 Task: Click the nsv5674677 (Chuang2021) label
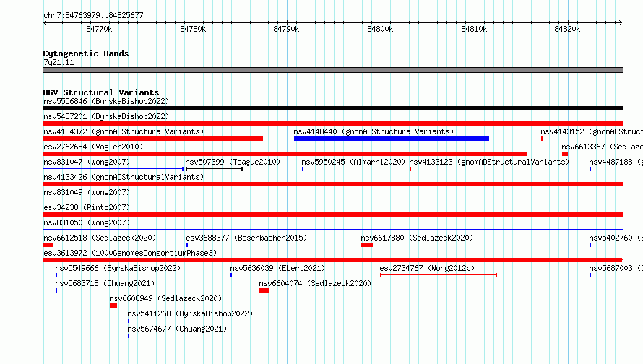[177, 329]
